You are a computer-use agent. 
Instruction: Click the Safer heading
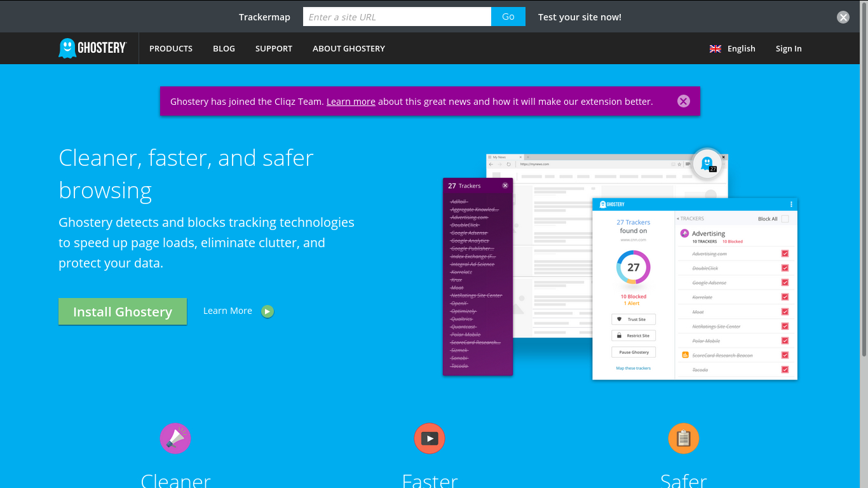pos(684,481)
